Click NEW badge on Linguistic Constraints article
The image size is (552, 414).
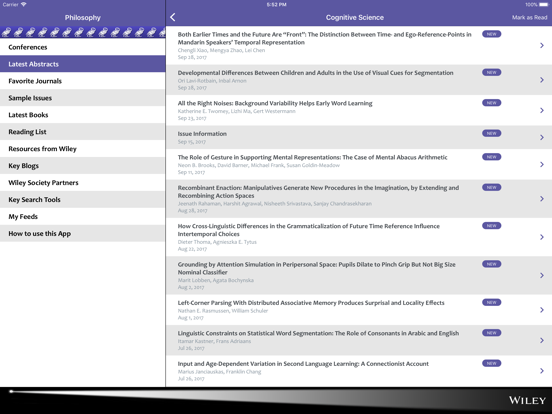coord(491,333)
